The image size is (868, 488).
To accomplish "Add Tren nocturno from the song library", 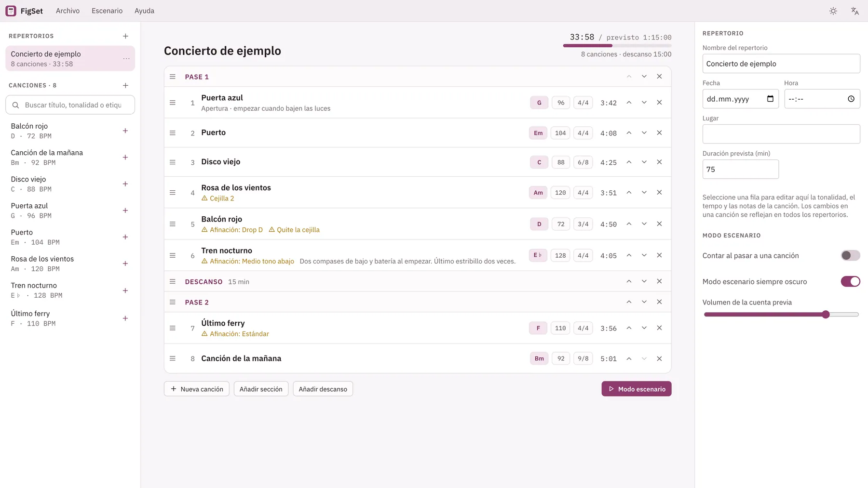I will tap(125, 290).
